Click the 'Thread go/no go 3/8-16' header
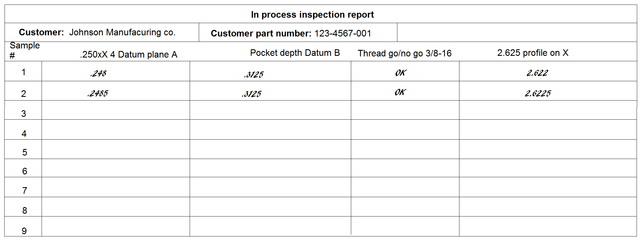This screenshot has width=644, height=243. [404, 53]
